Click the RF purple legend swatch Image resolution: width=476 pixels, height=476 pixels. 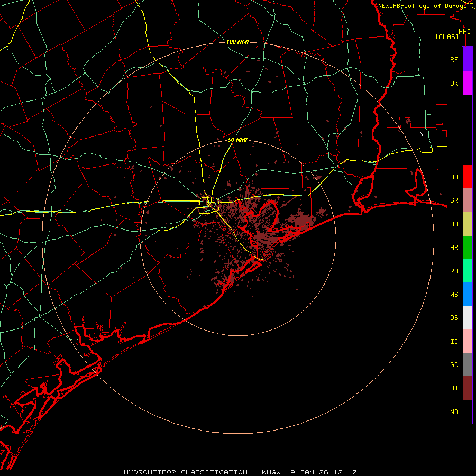(x=467, y=59)
